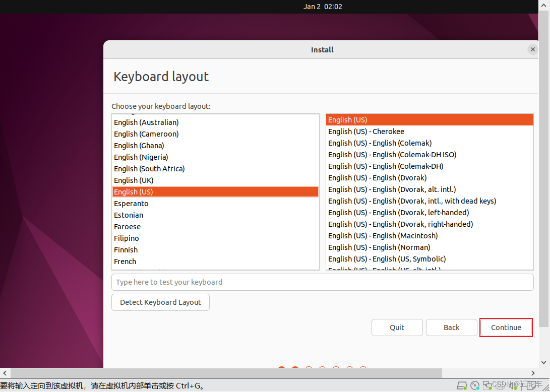This screenshot has height=392, width=550.
Task: Click the VMware hard disk status icon
Action: [462, 385]
